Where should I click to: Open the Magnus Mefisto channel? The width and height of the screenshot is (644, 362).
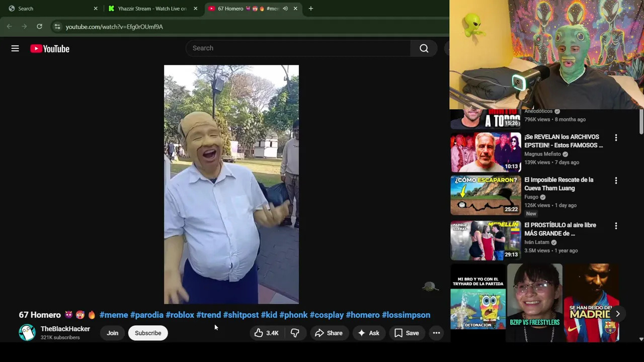click(x=542, y=154)
